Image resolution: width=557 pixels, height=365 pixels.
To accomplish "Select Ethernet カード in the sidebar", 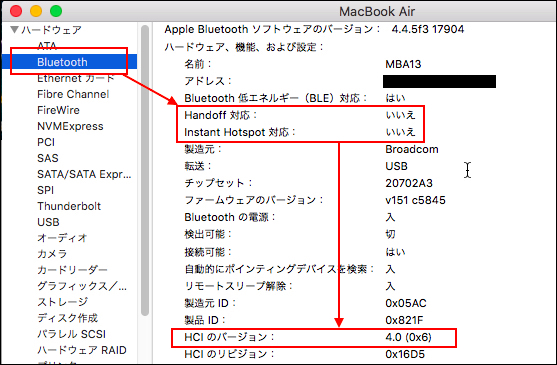I will 76,78.
